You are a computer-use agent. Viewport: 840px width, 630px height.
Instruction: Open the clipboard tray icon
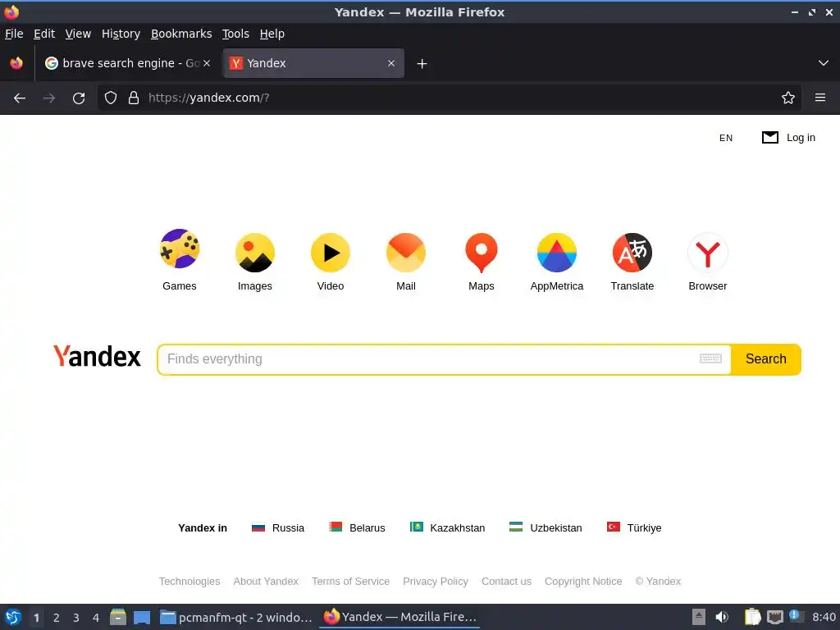click(x=752, y=617)
